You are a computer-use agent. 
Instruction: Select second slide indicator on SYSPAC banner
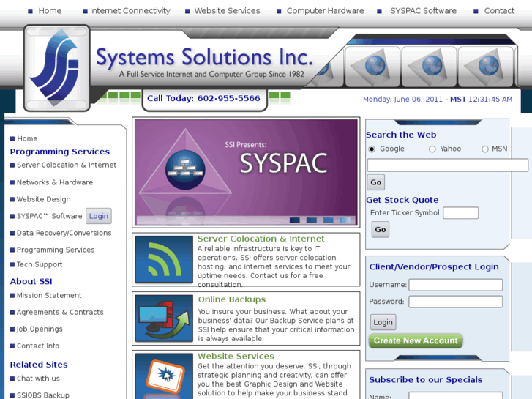[x=312, y=220]
